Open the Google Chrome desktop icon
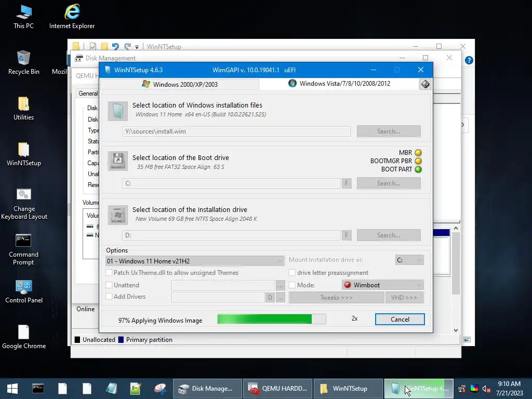Image resolution: width=532 pixels, height=399 pixels. tap(24, 337)
